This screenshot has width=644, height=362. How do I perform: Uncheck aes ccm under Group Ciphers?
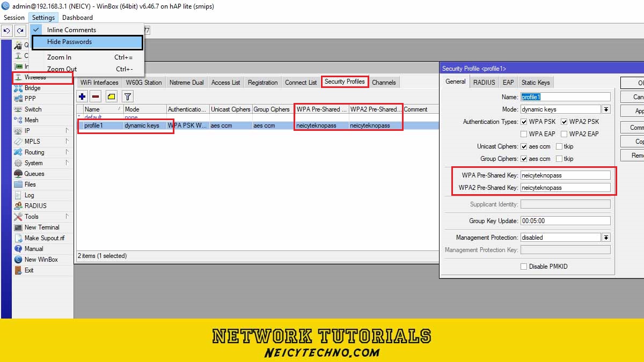[523, 159]
